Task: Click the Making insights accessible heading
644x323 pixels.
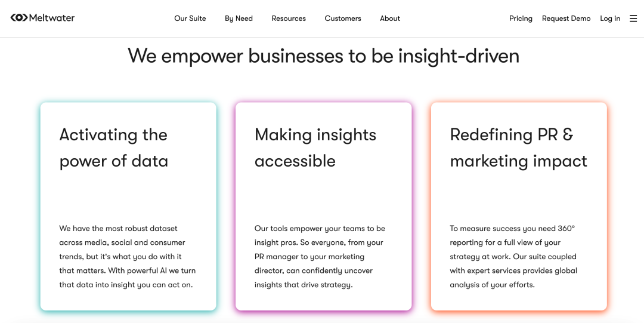Action: [x=315, y=147]
